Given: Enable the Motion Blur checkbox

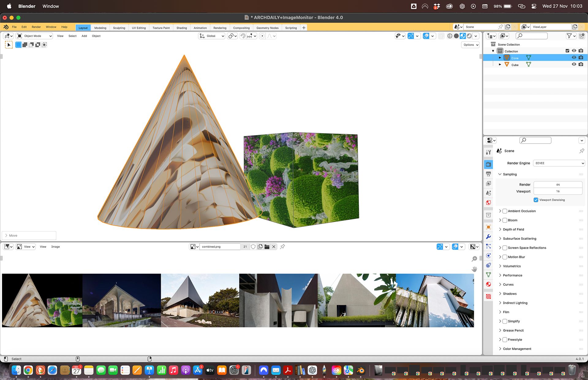Looking at the screenshot, I should (x=505, y=257).
